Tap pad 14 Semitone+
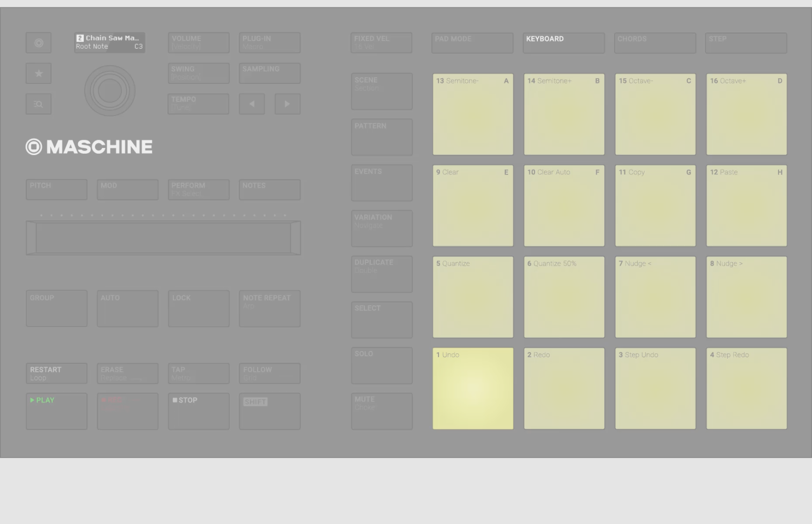This screenshot has width=812, height=524. click(x=564, y=114)
